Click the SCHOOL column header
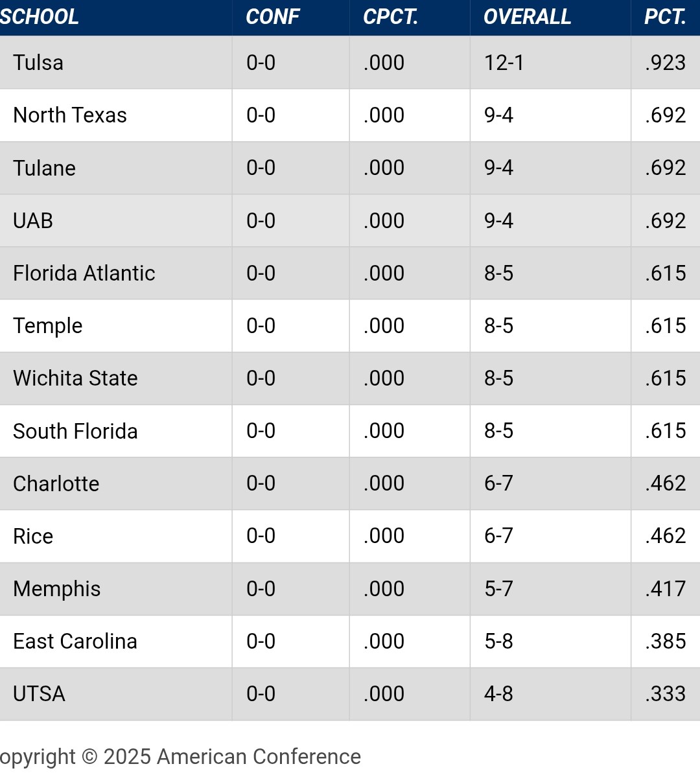This screenshot has height=775, width=700. coord(39,17)
